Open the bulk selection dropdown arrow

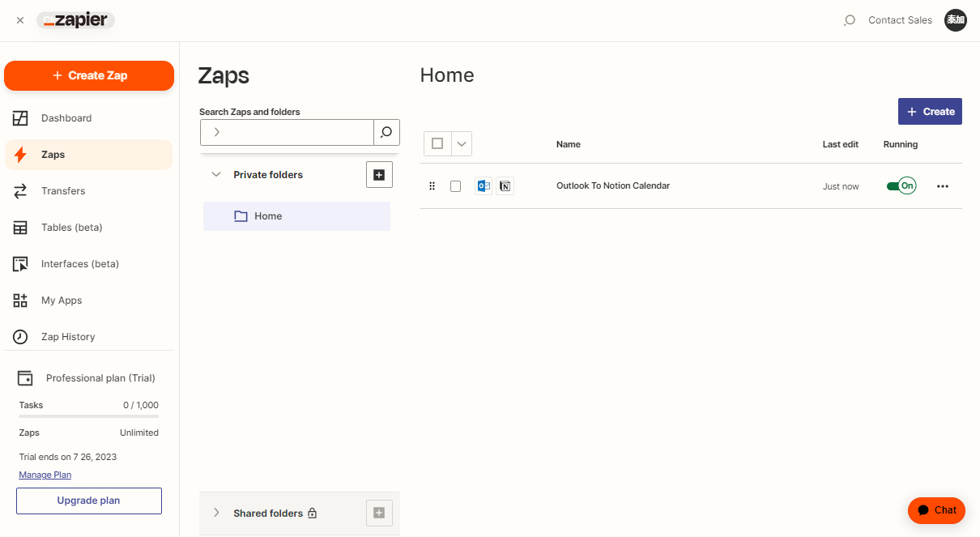(x=462, y=143)
